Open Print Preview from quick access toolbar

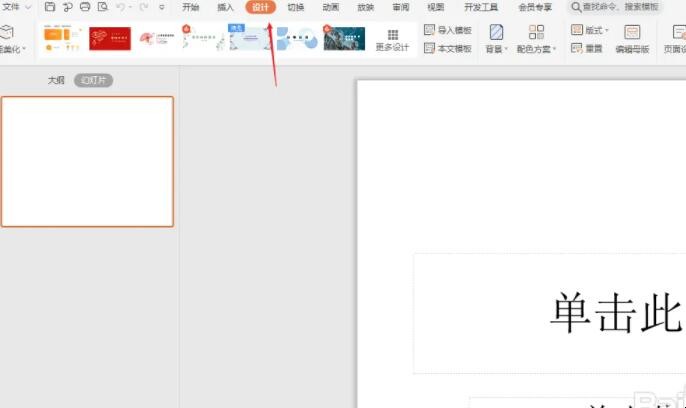point(102,7)
